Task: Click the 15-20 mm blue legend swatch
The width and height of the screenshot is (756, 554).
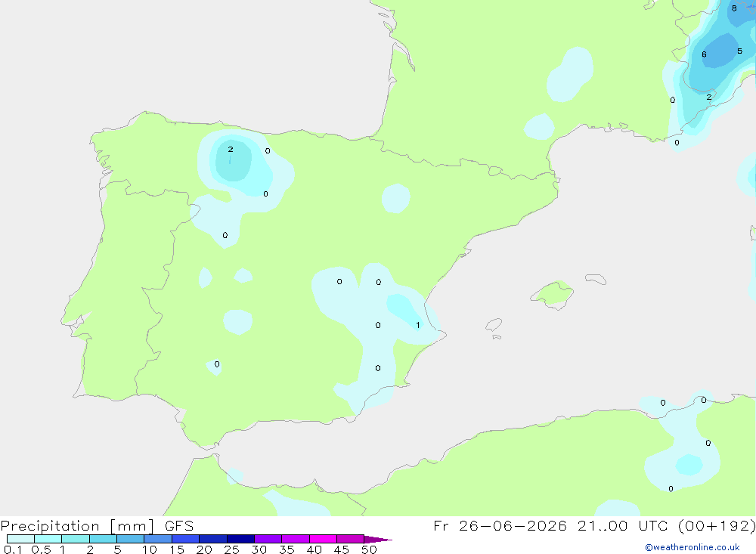Action: tap(186, 539)
